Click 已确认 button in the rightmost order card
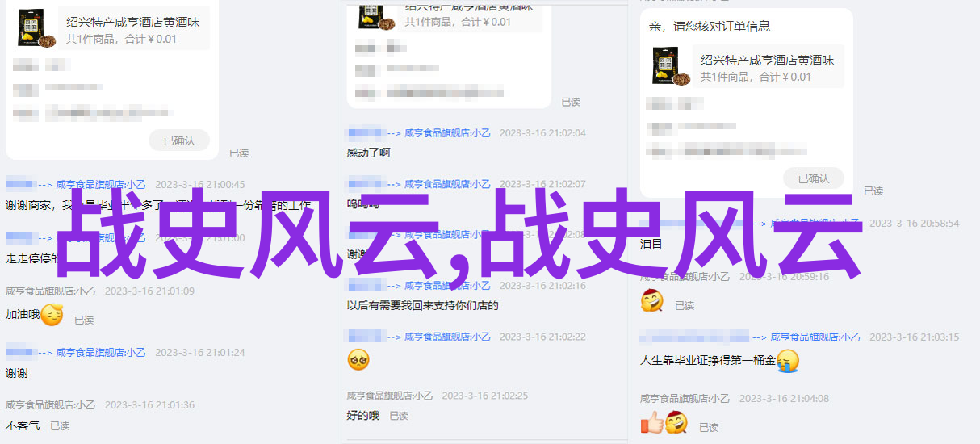Screen dimensions: 980x444 pyautogui.click(x=814, y=178)
